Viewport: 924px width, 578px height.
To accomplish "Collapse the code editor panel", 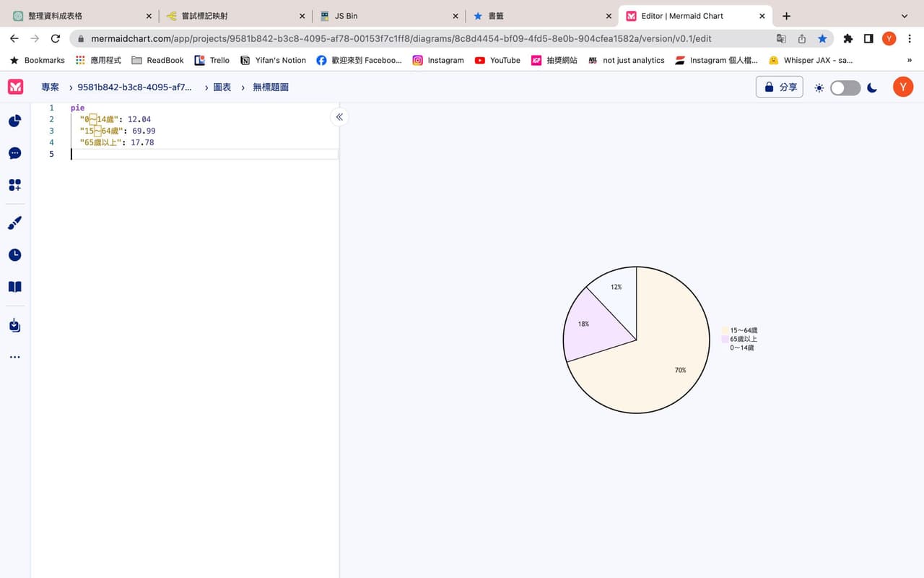I will pyautogui.click(x=339, y=117).
